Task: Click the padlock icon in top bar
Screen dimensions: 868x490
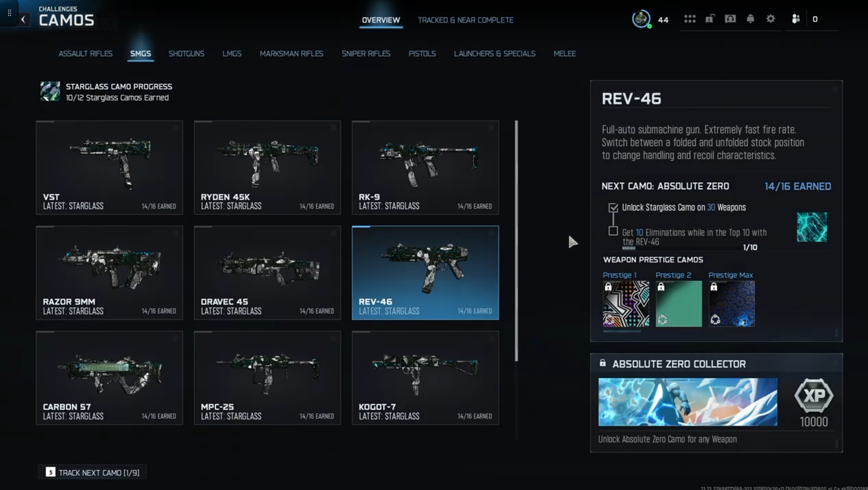Action: pyautogui.click(x=710, y=19)
